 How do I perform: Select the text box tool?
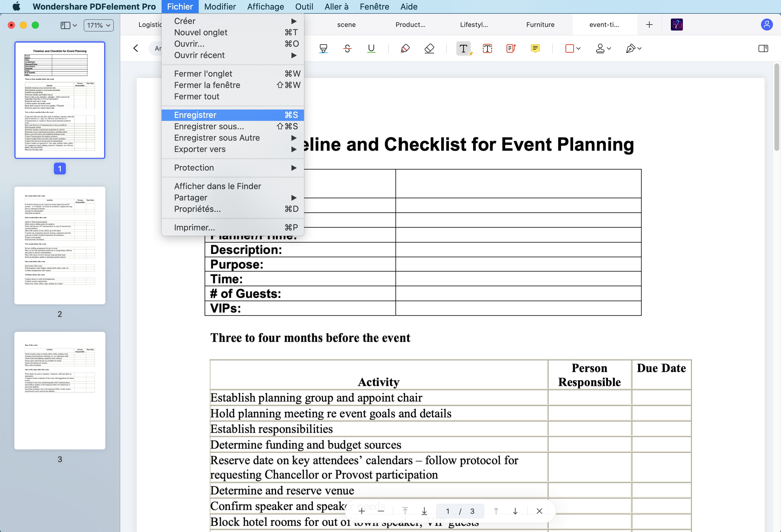(x=487, y=48)
